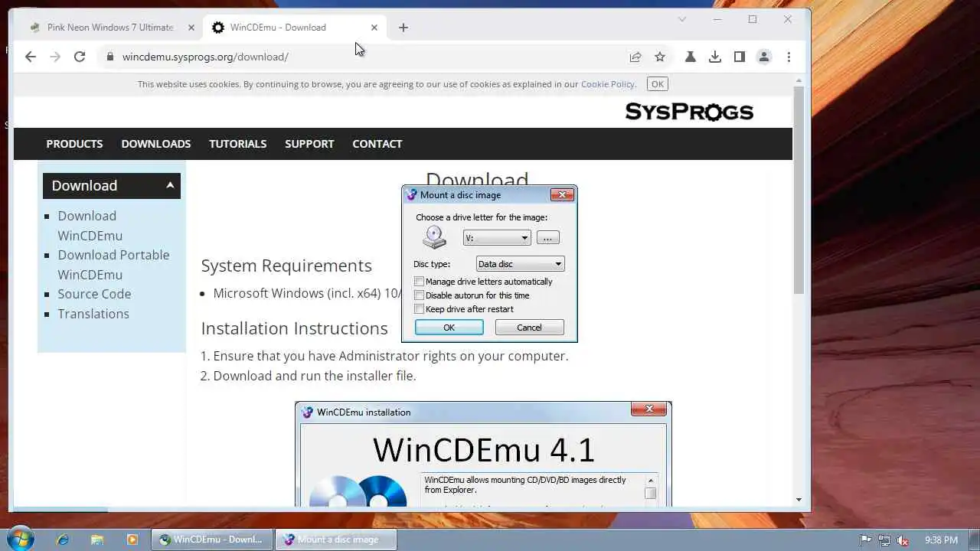The image size is (980, 551).
Task: Open a new browser tab
Action: pyautogui.click(x=403, y=28)
